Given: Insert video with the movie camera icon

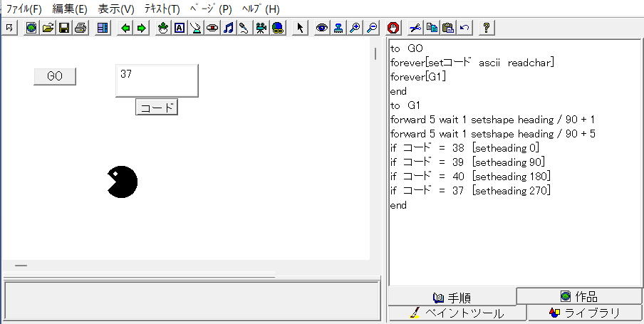Looking at the screenshot, I should [x=261, y=28].
